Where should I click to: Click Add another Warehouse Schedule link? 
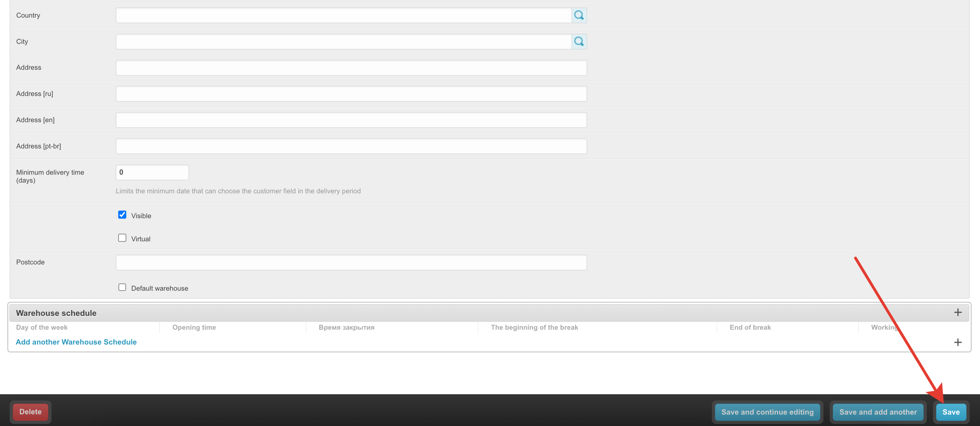point(76,342)
